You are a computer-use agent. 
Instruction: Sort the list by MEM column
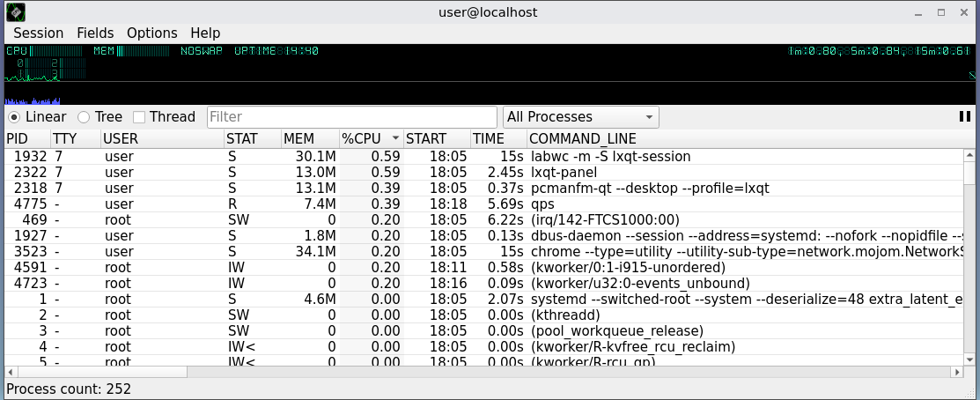(309, 138)
